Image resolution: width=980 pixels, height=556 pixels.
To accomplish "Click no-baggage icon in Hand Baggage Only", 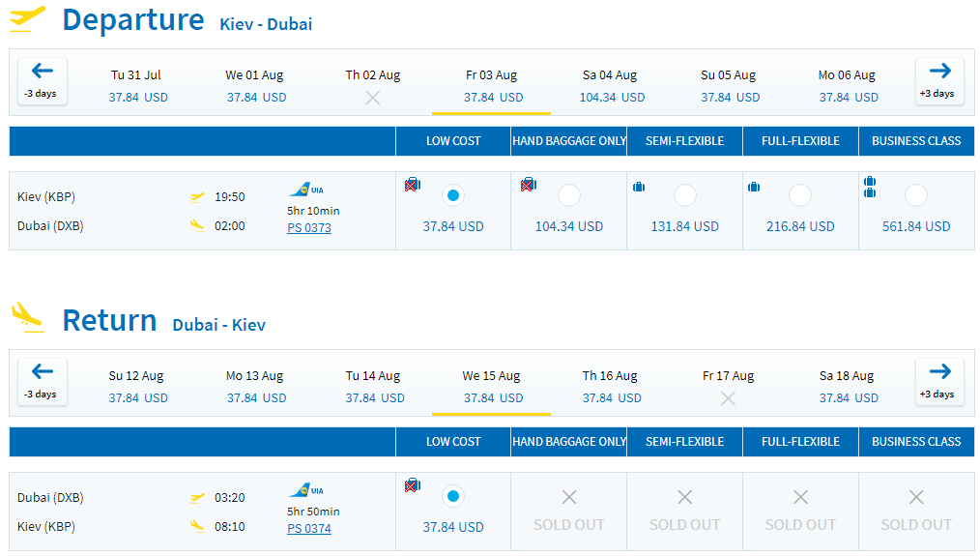I will (x=528, y=185).
